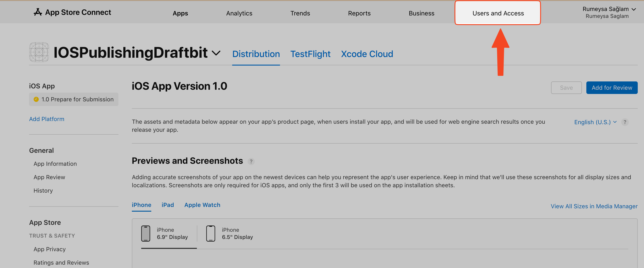Select the iPhone 6.5" Display device icon
The height and width of the screenshot is (268, 644).
point(211,233)
